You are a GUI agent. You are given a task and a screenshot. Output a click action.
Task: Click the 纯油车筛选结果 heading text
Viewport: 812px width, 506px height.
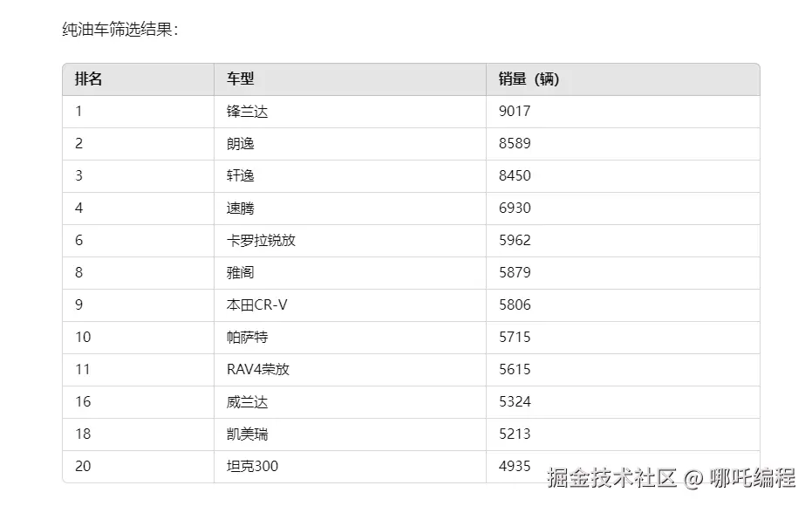point(120,30)
